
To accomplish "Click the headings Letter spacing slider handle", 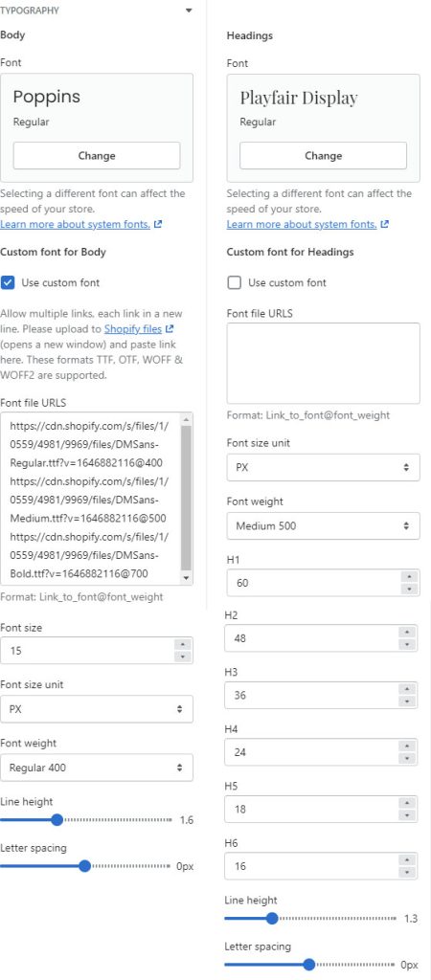I will (x=308, y=965).
